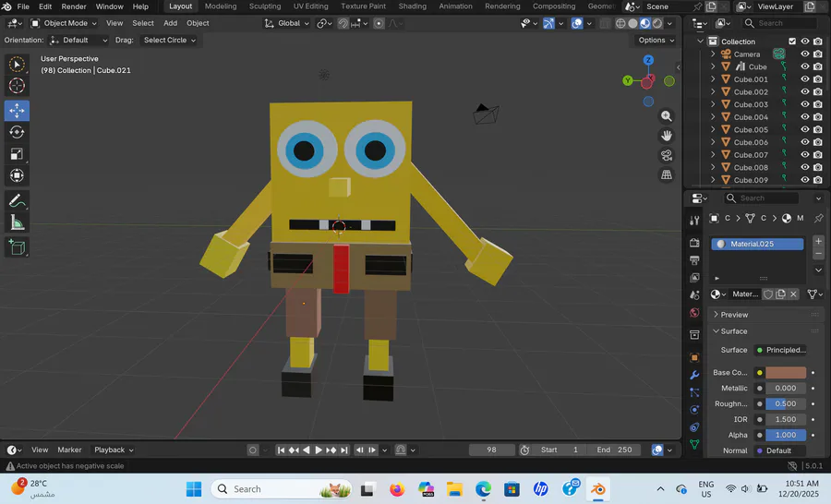Toggle camera view icon in viewport
This screenshot has height=504, width=831.
[666, 155]
